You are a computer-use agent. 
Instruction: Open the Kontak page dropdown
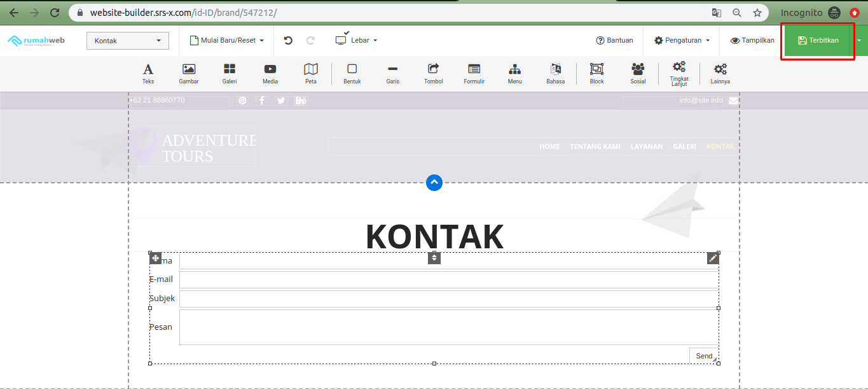click(x=128, y=41)
